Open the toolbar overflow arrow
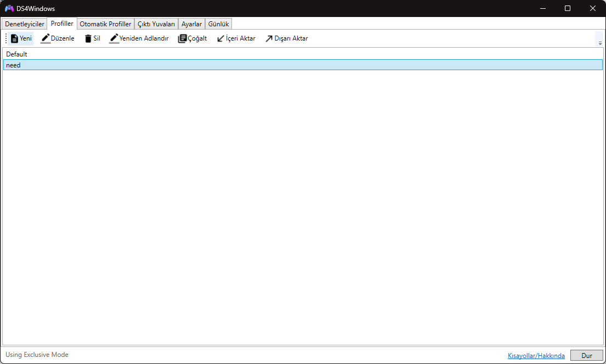This screenshot has height=364, width=606. (600, 39)
